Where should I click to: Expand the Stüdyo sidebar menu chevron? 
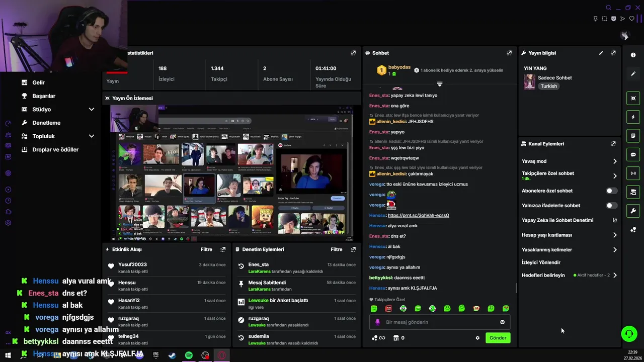point(92,109)
